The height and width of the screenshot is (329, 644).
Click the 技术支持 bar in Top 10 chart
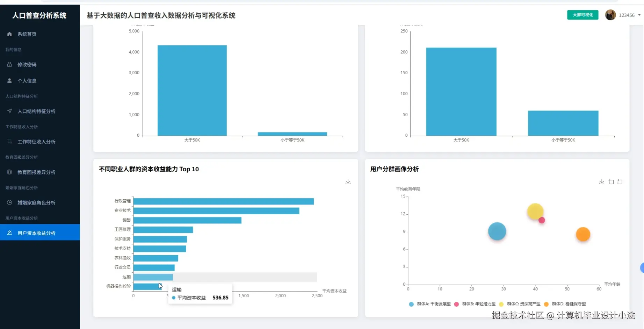[x=160, y=249]
